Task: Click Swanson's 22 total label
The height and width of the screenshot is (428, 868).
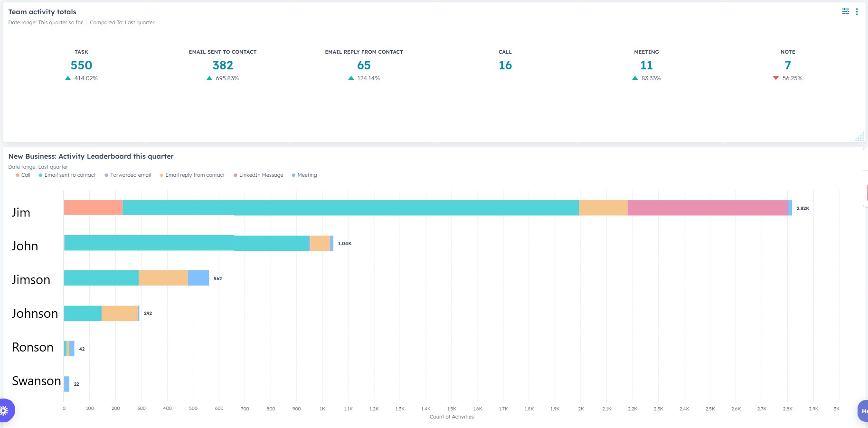Action: coord(76,384)
